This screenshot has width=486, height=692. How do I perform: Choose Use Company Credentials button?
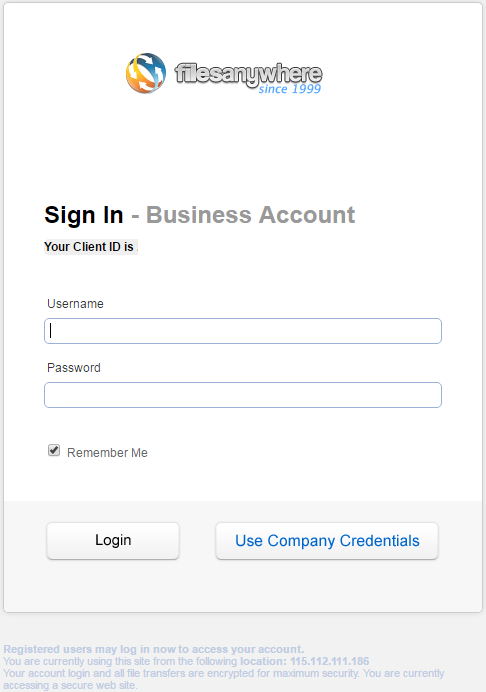[x=327, y=541]
